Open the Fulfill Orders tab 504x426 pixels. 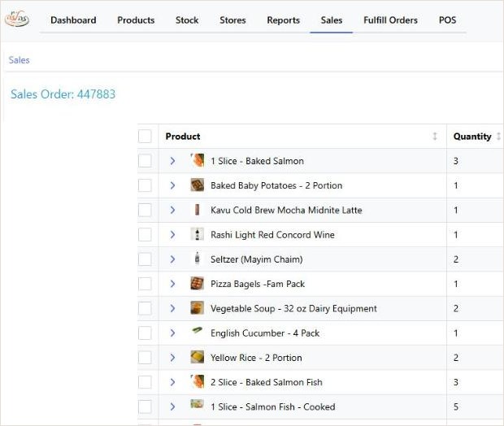[x=390, y=20]
